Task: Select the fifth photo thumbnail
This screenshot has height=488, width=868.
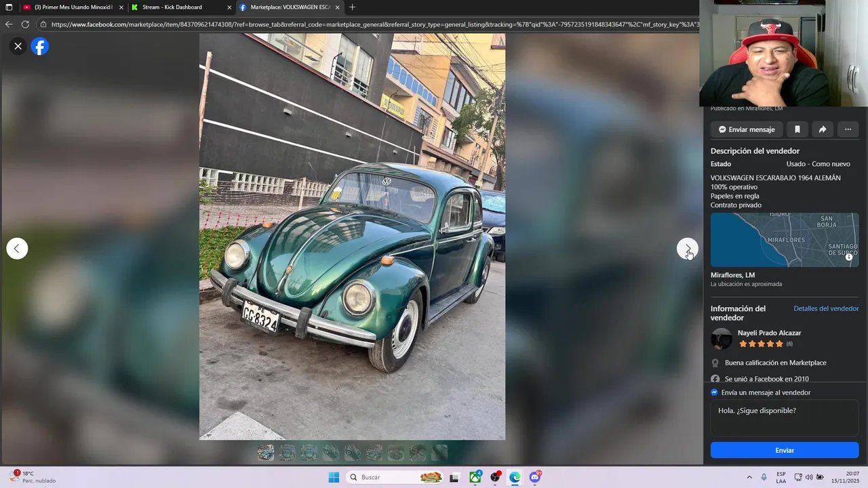Action: tap(353, 452)
